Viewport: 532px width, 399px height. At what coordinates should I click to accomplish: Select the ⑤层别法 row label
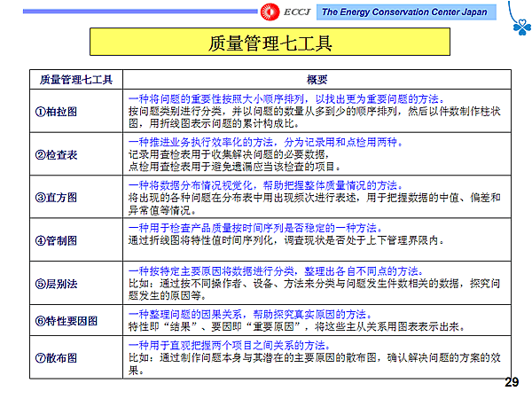[x=56, y=283]
